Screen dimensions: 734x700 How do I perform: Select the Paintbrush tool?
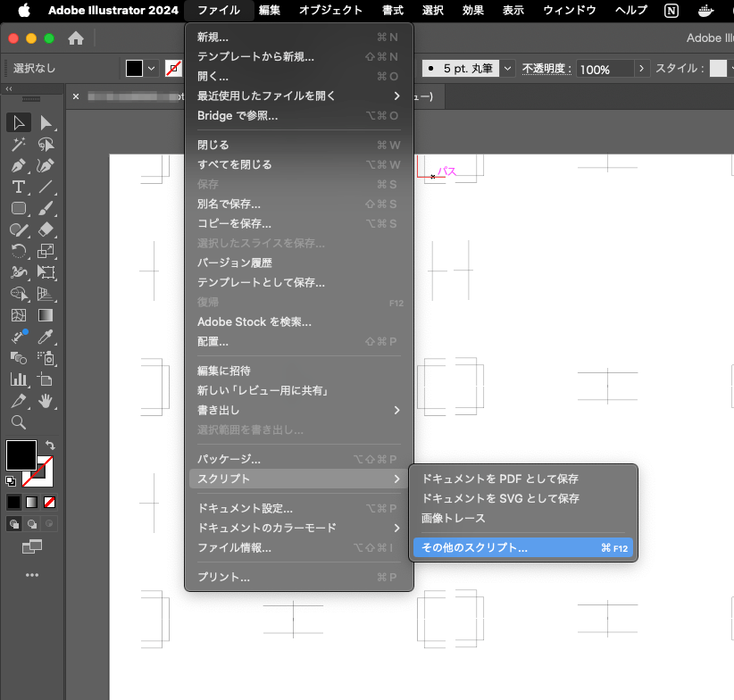pyautogui.click(x=46, y=208)
